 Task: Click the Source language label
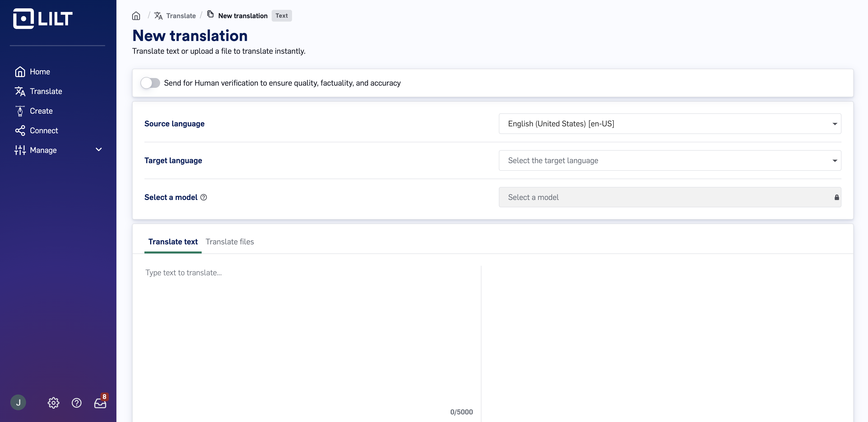click(174, 123)
